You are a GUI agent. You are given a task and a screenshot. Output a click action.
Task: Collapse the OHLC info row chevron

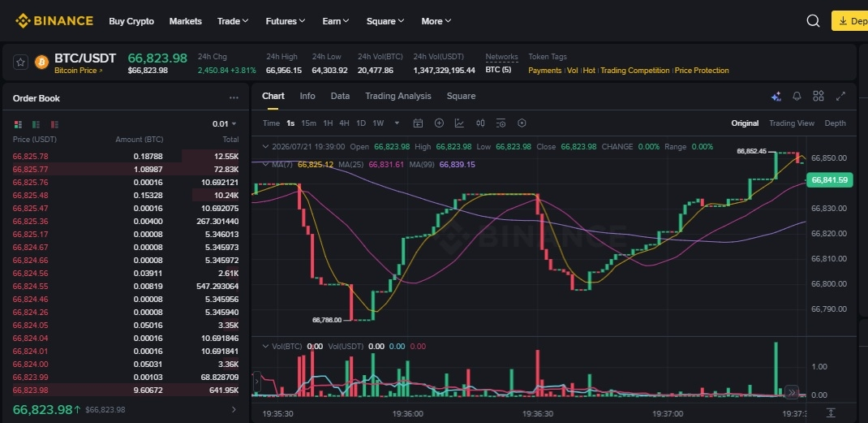pyautogui.click(x=264, y=147)
